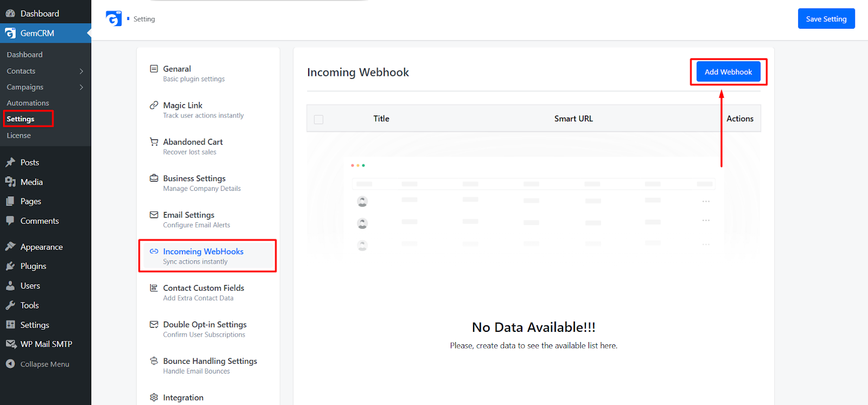
Task: Click the Setting breadcrumb text
Action: coord(144,19)
